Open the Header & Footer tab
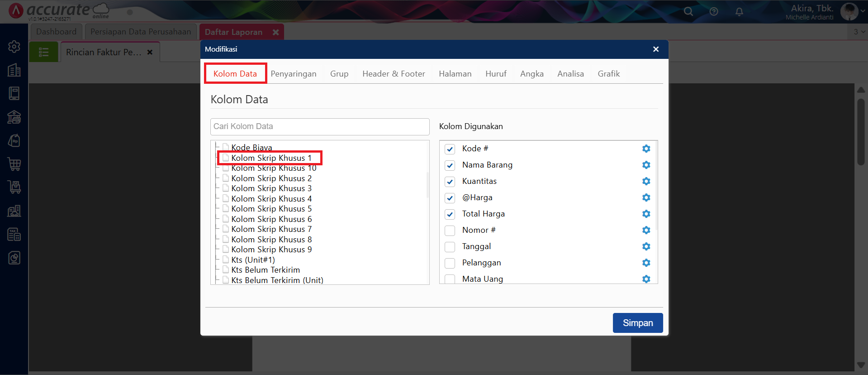The image size is (868, 375). 394,74
